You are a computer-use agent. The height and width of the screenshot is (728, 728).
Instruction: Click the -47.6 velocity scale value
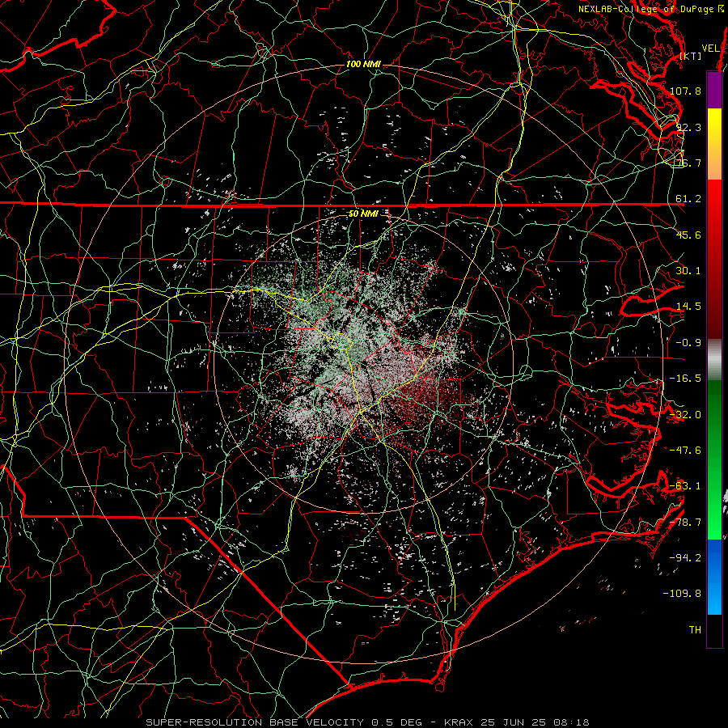point(685,451)
